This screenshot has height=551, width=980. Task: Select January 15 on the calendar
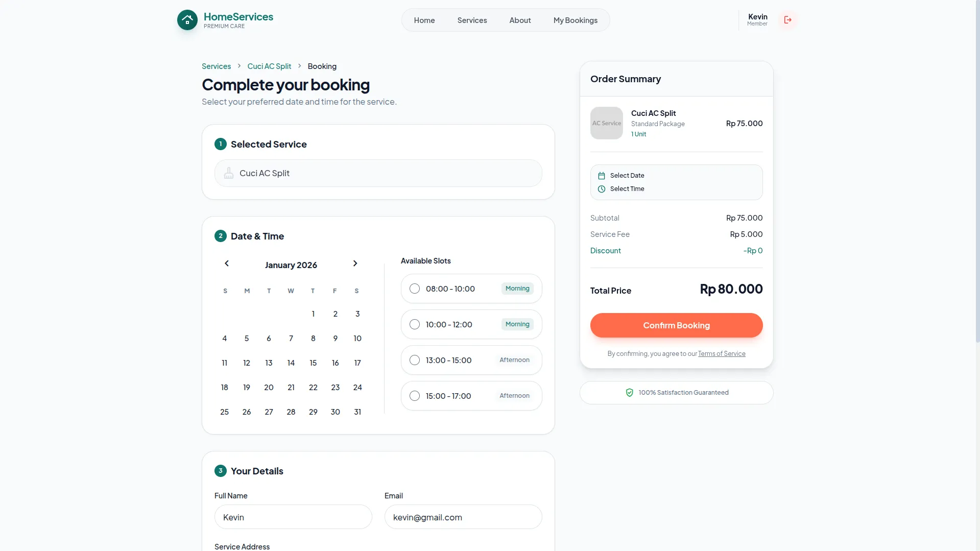click(313, 363)
